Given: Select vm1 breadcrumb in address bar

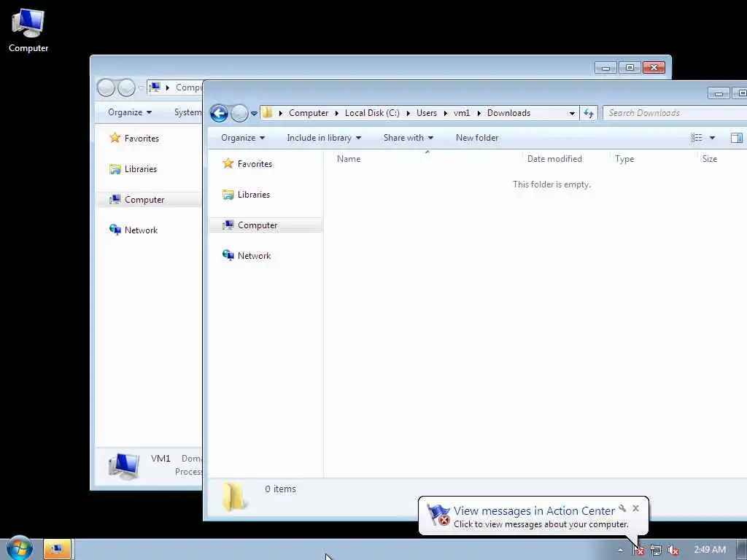Looking at the screenshot, I should click(x=462, y=113).
